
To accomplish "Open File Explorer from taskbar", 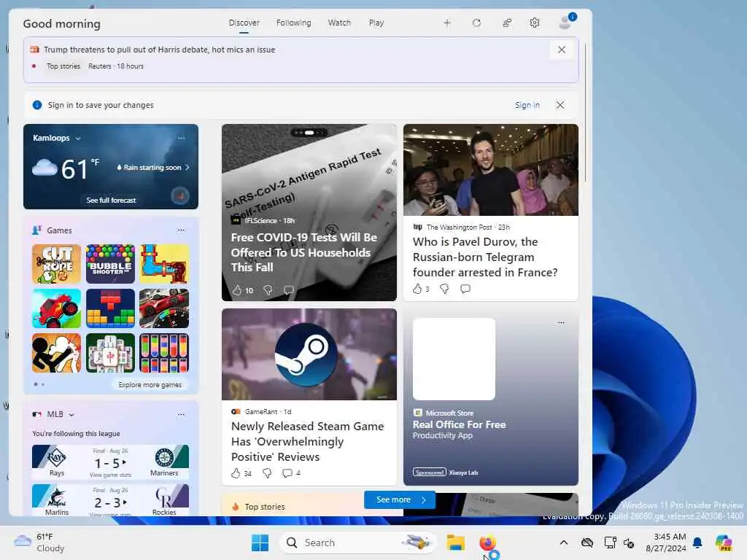I will pos(455,542).
